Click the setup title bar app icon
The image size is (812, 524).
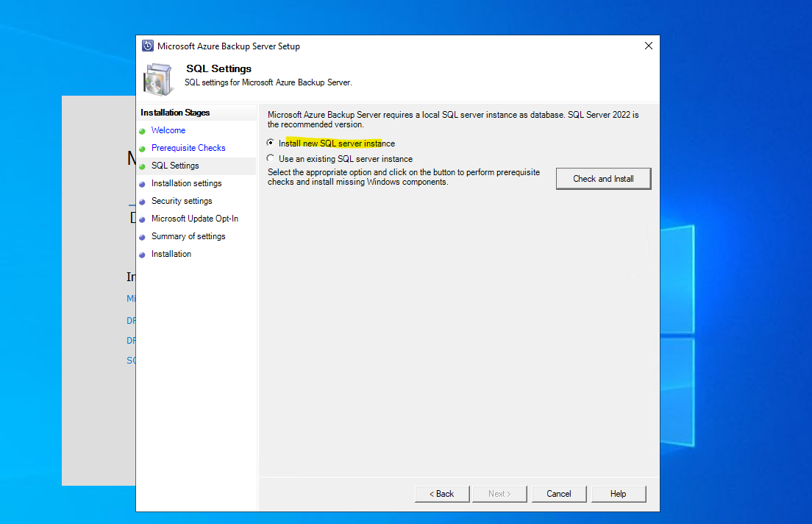click(148, 46)
